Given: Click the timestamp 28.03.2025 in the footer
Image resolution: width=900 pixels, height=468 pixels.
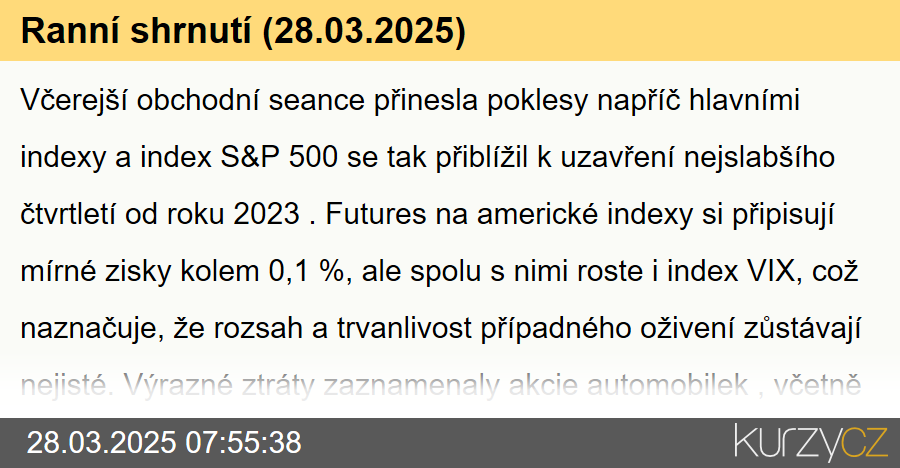Looking at the screenshot, I should (x=102, y=443).
